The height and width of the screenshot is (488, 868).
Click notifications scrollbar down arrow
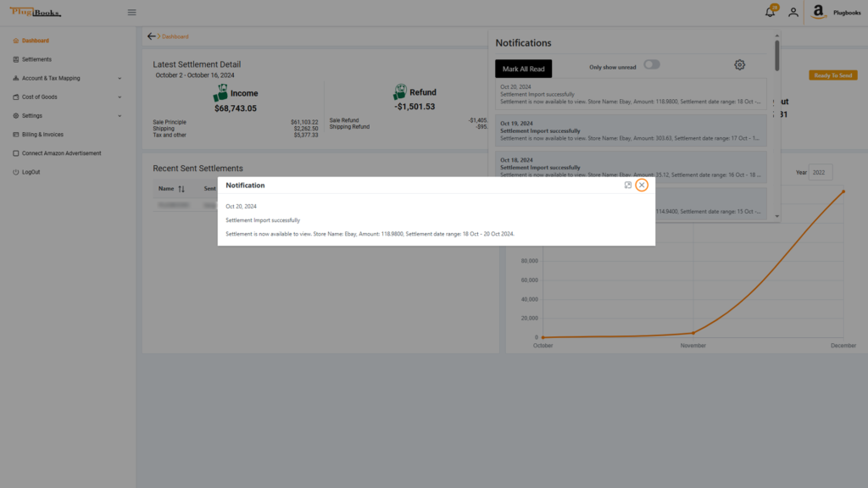(776, 217)
